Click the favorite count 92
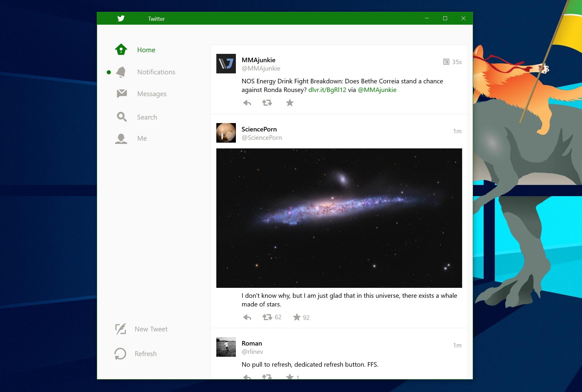 click(x=306, y=318)
